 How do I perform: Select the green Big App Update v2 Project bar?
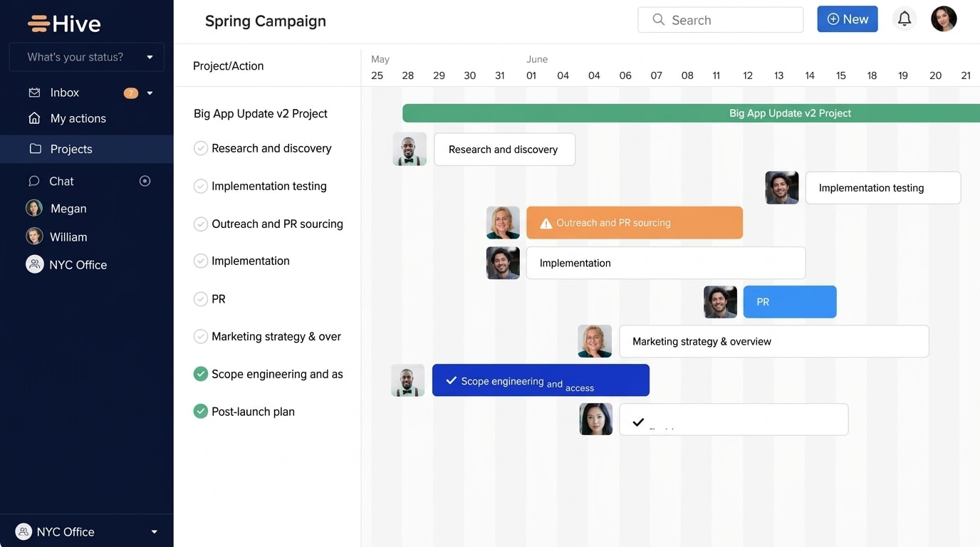point(691,113)
